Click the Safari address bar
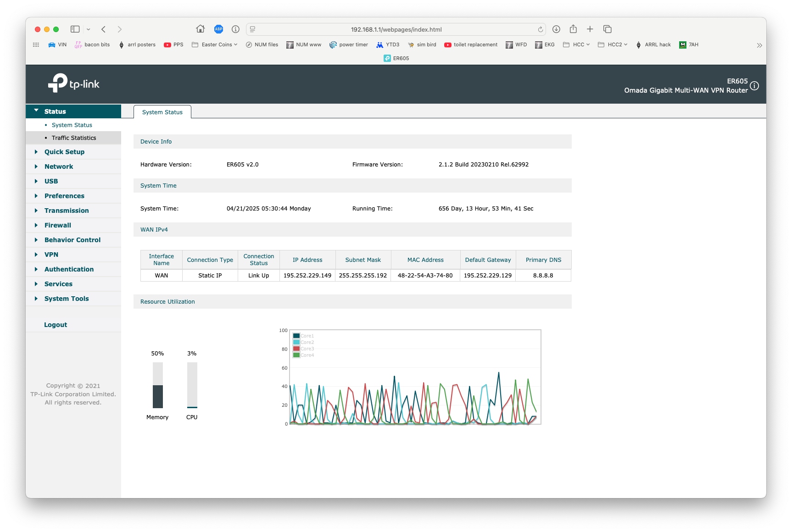The height and width of the screenshot is (532, 792). [396, 29]
